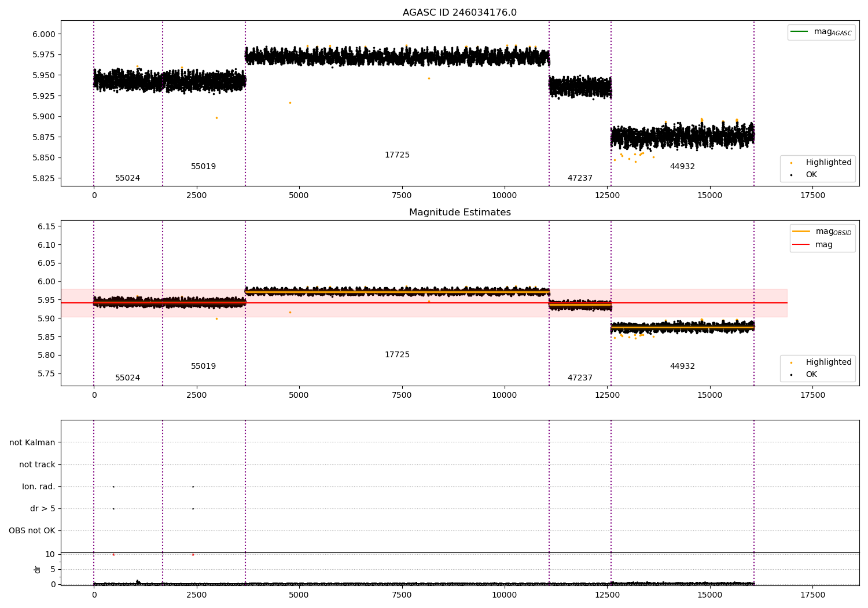Click OK legend entry in Magnitude Estimates plot
This screenshot has width=868, height=608.
[811, 375]
